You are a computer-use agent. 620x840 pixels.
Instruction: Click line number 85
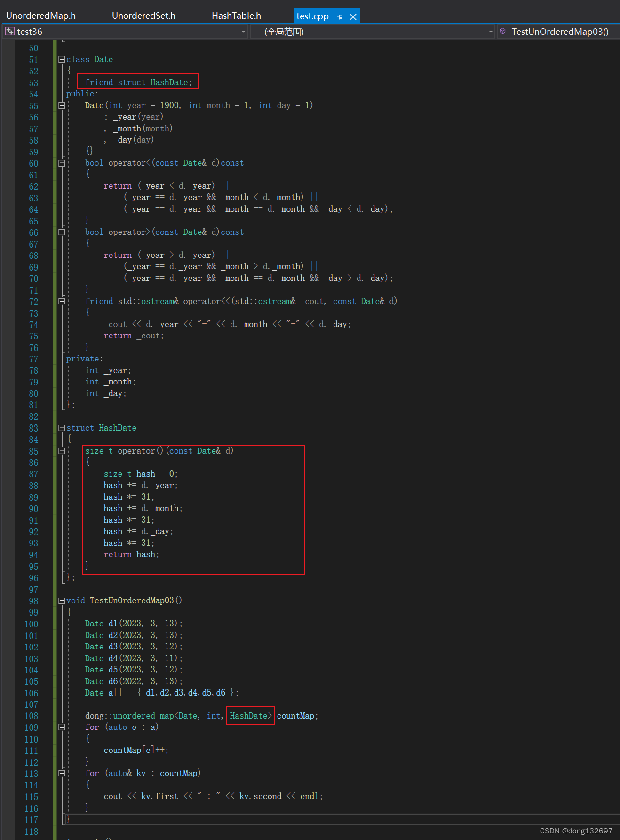[x=33, y=451]
